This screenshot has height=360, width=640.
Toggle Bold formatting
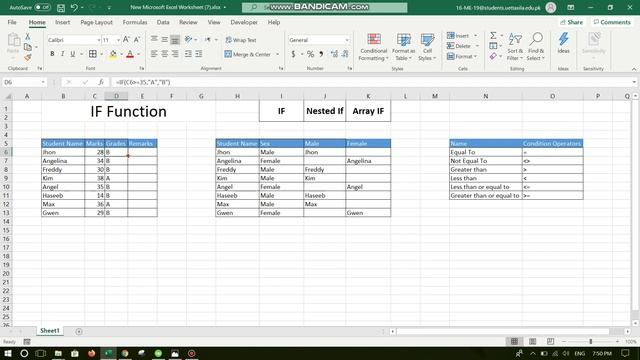(x=52, y=54)
